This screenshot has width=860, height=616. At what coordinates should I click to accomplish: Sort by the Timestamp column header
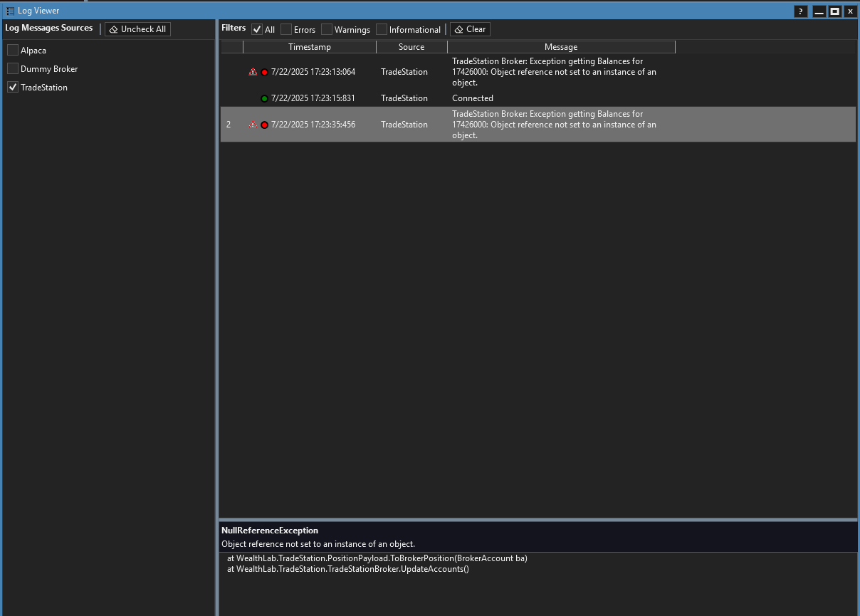coord(310,47)
